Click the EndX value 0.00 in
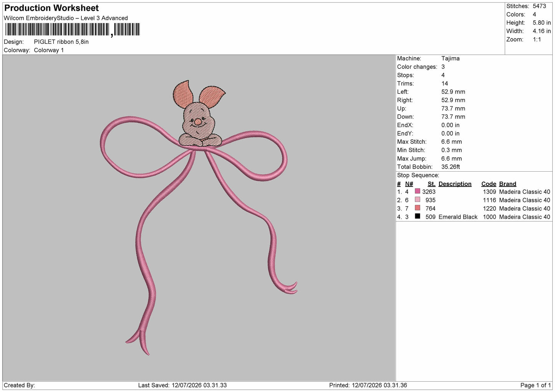The image size is (555, 392). (450, 125)
